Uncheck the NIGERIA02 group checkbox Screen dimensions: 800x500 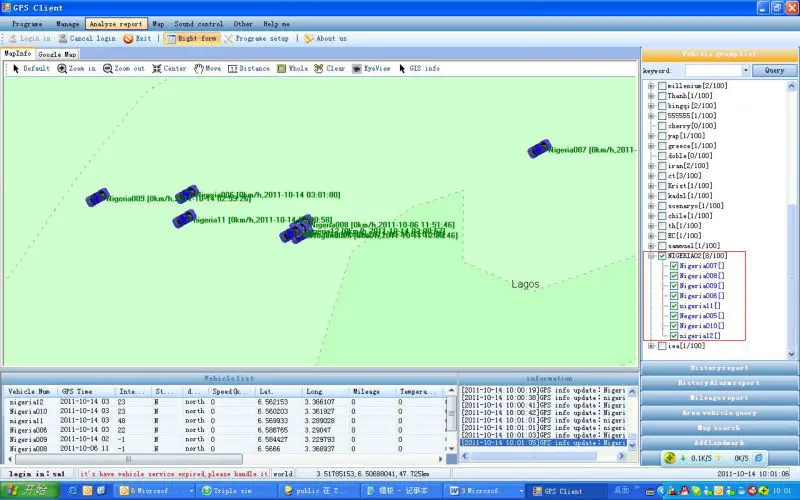click(662, 256)
